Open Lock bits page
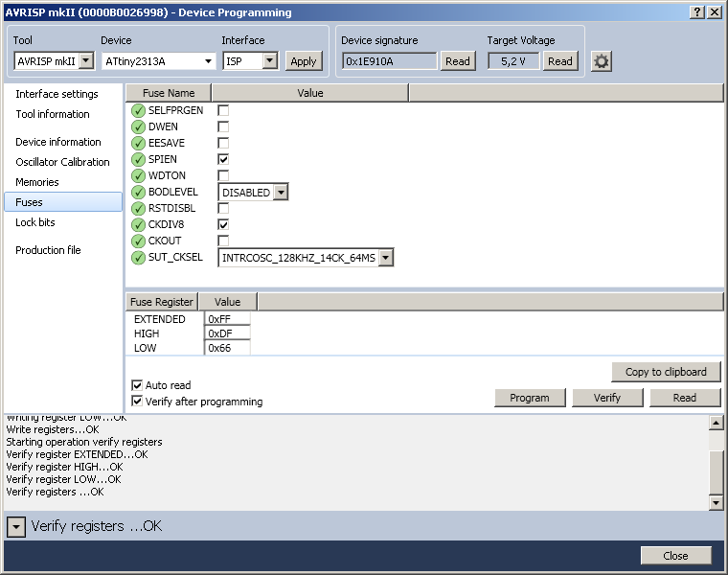Image resolution: width=728 pixels, height=575 pixels. coord(35,222)
